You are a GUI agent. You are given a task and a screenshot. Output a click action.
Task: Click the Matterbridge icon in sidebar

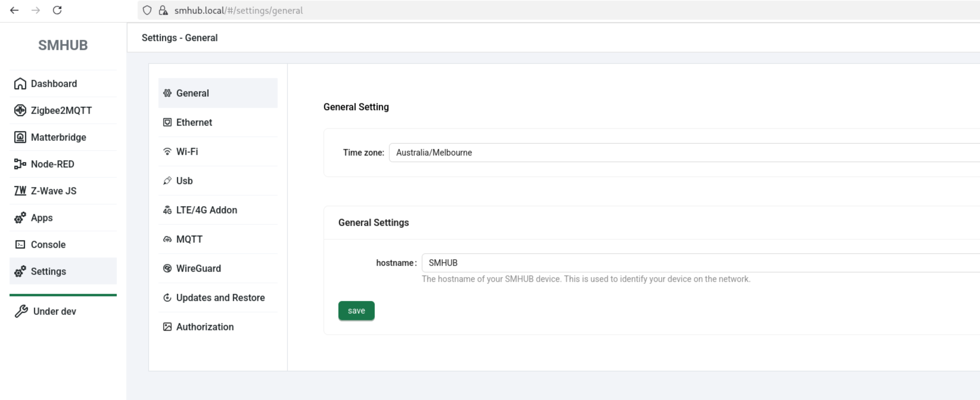tap(20, 137)
